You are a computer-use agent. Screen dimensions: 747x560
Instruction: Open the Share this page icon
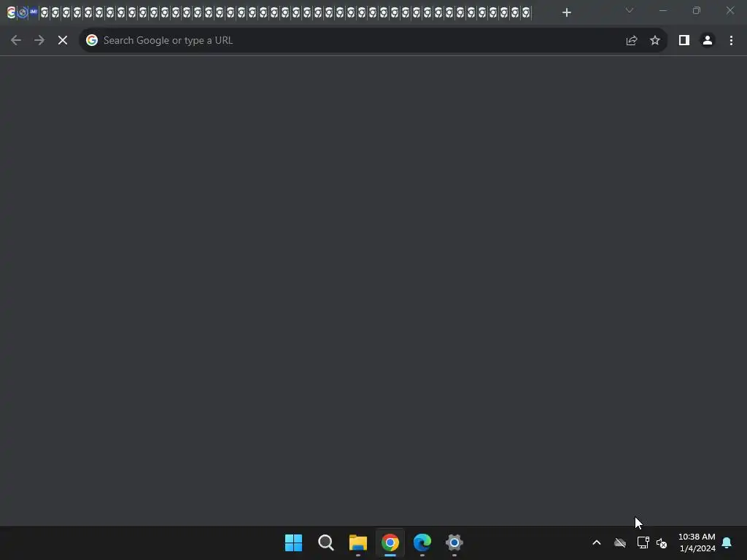pos(632,41)
